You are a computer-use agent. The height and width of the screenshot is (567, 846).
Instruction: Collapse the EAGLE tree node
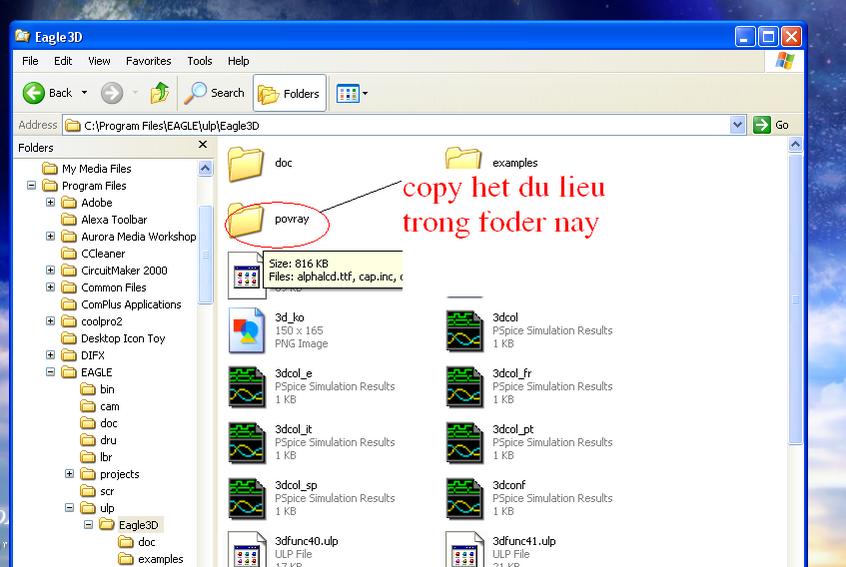(x=50, y=372)
